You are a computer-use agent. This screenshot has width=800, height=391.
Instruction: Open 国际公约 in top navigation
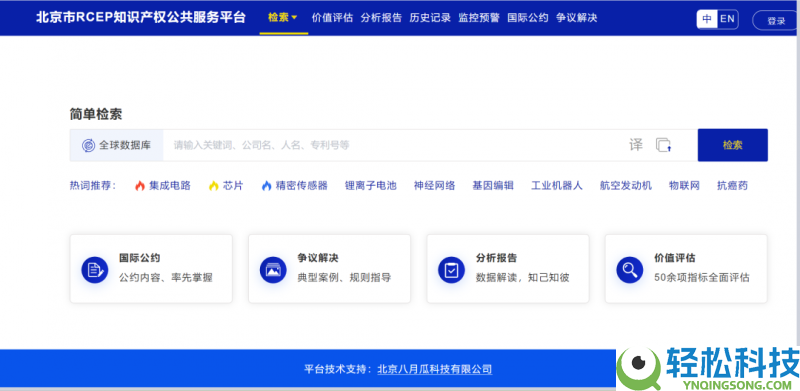pos(528,18)
